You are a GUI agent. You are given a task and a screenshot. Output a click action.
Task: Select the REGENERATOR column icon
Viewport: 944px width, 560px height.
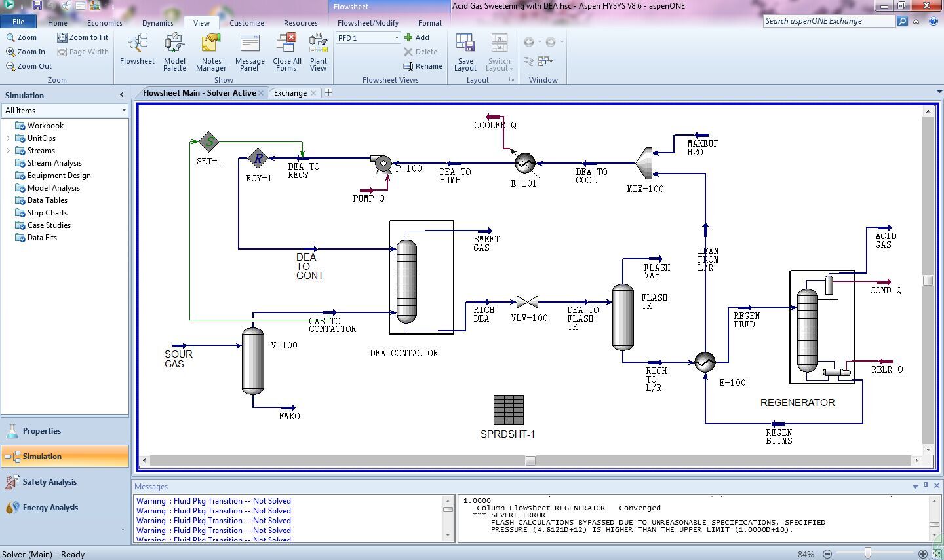click(x=807, y=331)
